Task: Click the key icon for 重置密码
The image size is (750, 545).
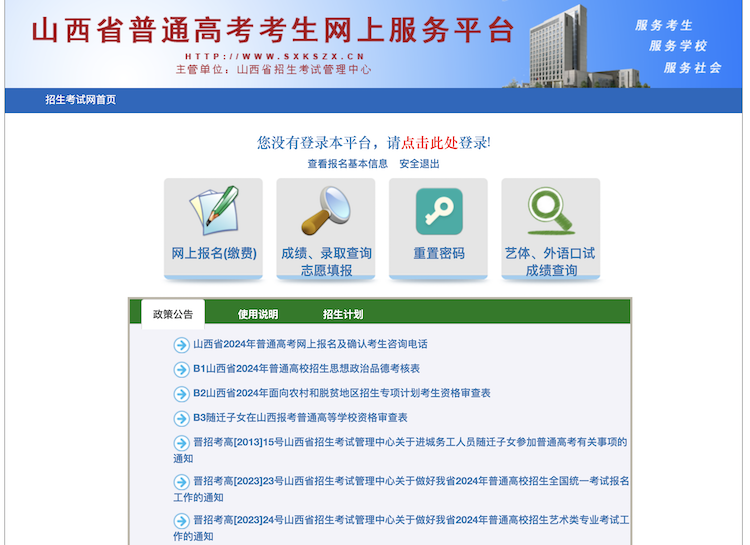Action: [439, 211]
